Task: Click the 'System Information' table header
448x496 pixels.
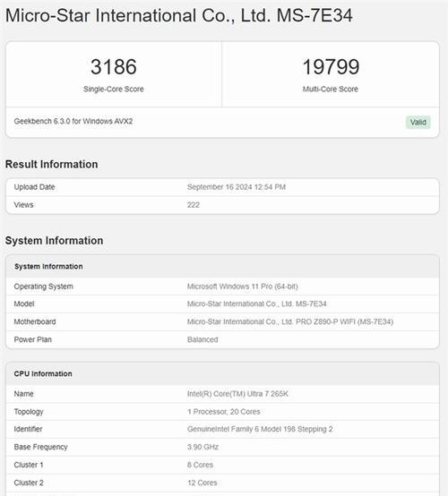Action: [x=48, y=266]
